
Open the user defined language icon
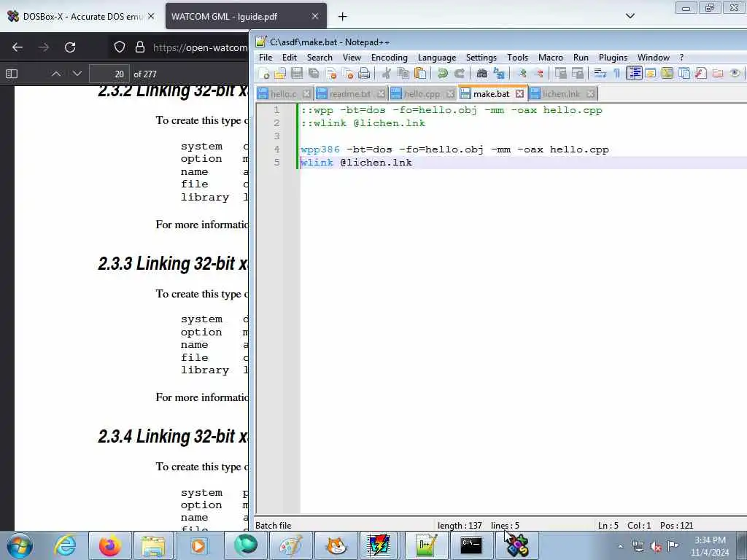(x=650, y=74)
